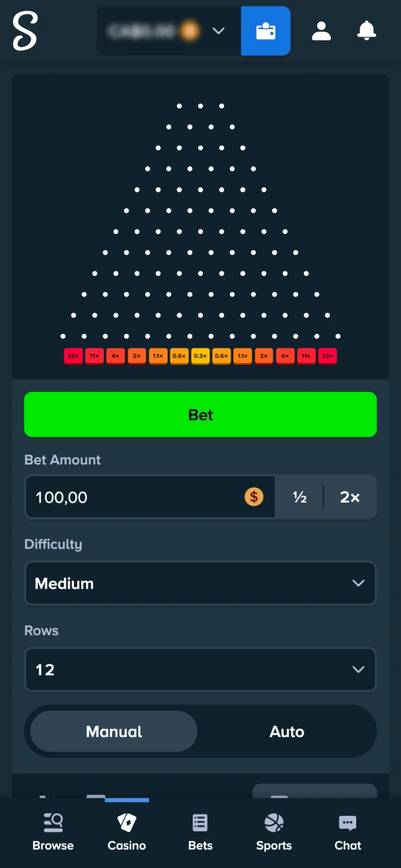Select Manual betting mode

point(113,732)
